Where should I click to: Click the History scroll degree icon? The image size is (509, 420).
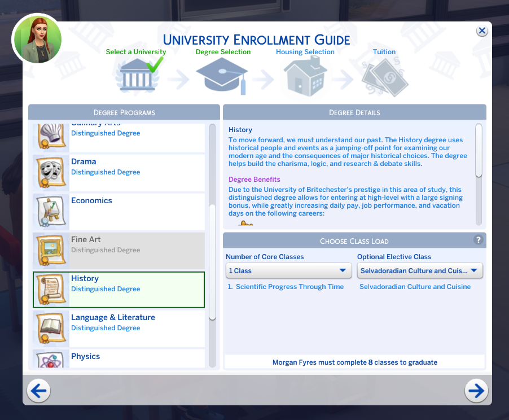[x=51, y=290]
